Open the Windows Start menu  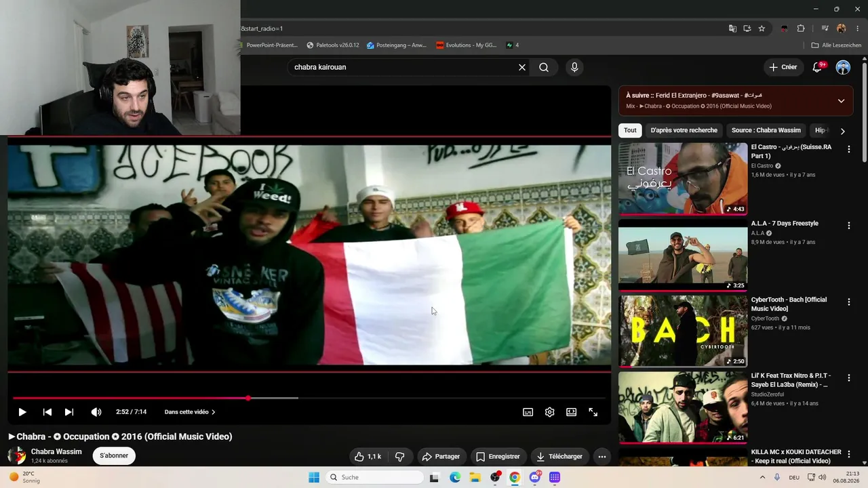click(313, 477)
